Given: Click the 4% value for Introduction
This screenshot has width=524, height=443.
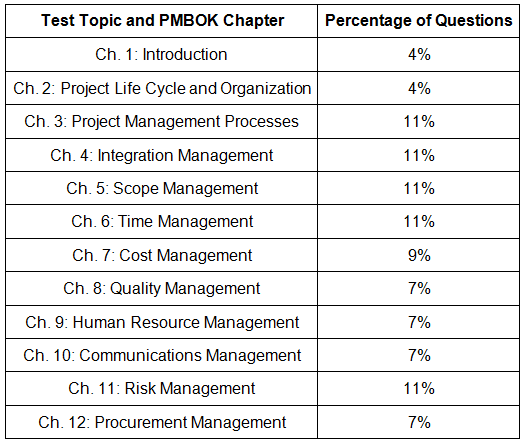Looking at the screenshot, I should click(419, 54).
